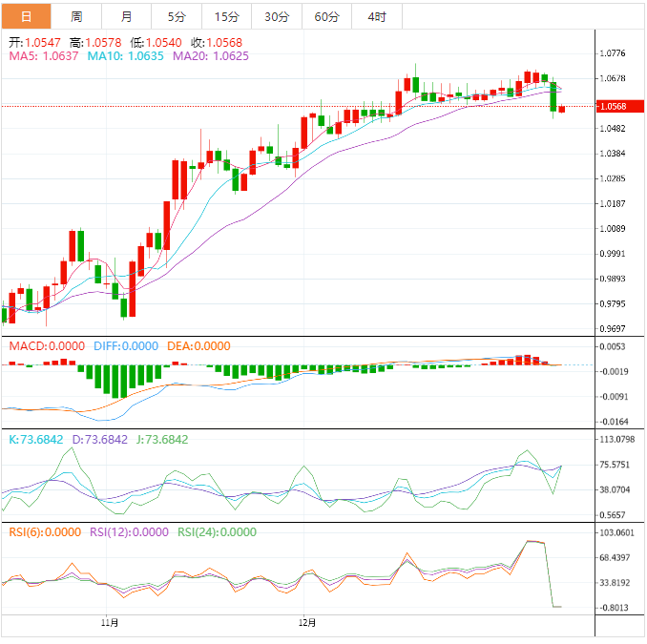
Task: Click the MA20 legend label
Action: [x=210, y=56]
